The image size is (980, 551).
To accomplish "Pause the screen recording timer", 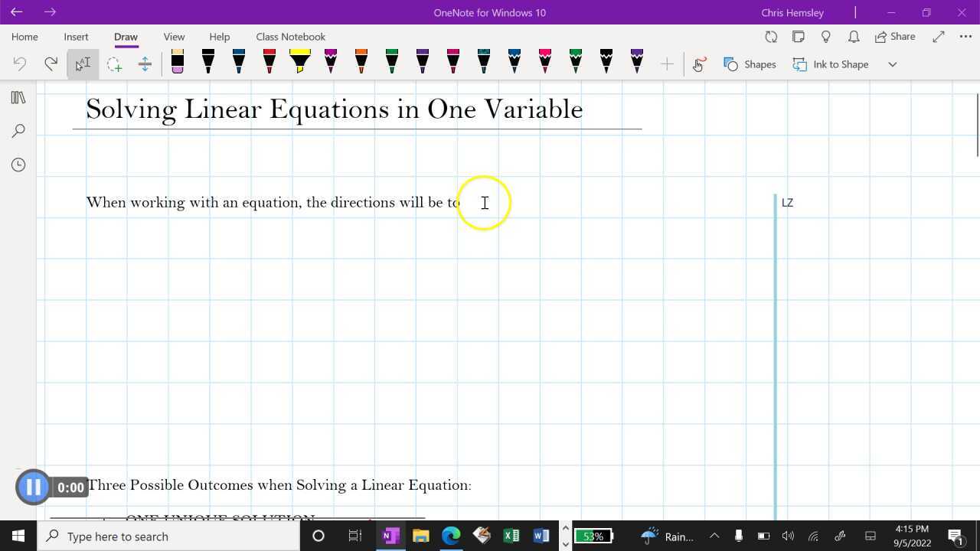I will pyautogui.click(x=33, y=487).
